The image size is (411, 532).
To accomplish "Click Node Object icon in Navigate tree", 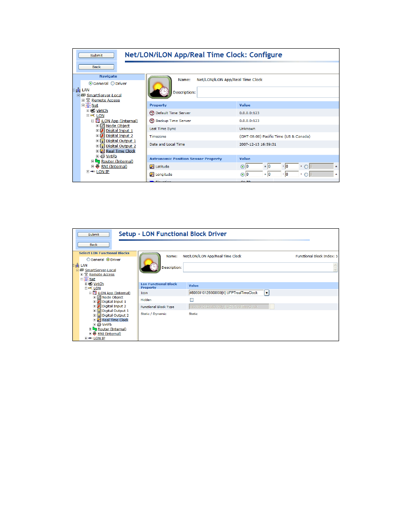I will [103, 126].
